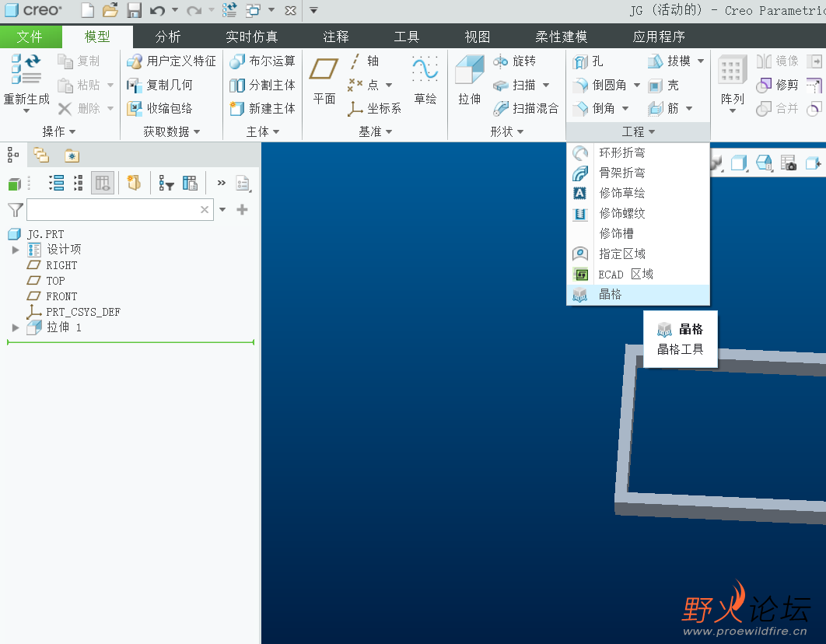Image resolution: width=826 pixels, height=644 pixels.
Task: Open the File (文件) menu
Action: [x=30, y=37]
